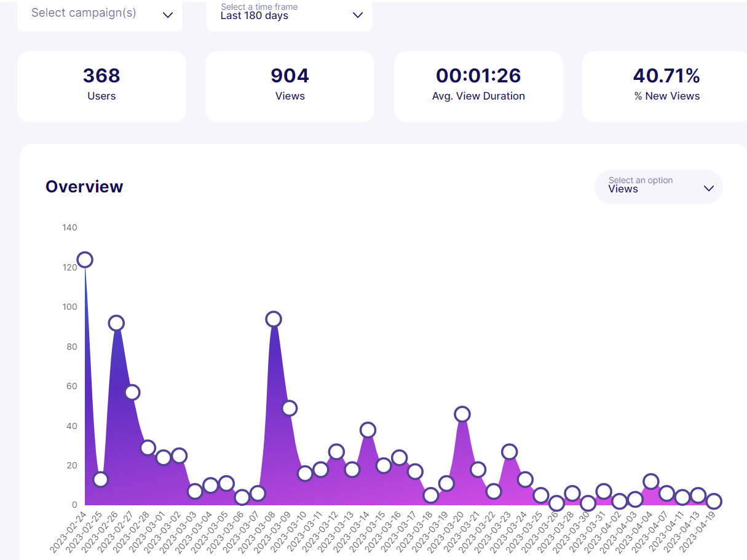Click the Overview heading
The image size is (747, 560).
pos(84,187)
